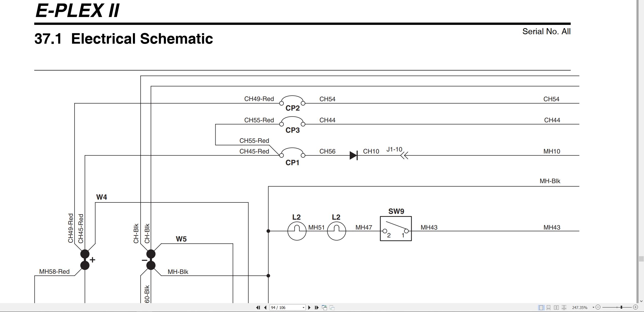Click the vertical scrollbar thumb
This screenshot has height=312, width=644.
[x=641, y=259]
